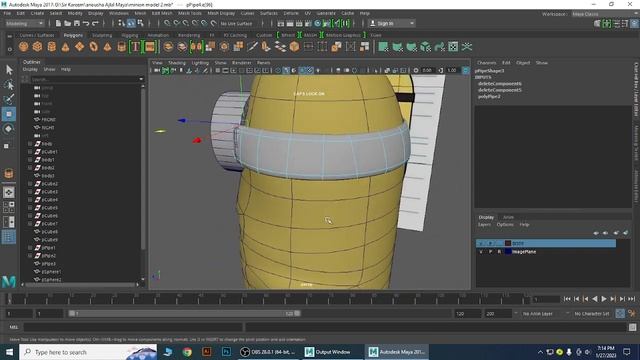Click the Undo arrow icon
This screenshot has width=640, height=360.
pyautogui.click(x=86, y=24)
